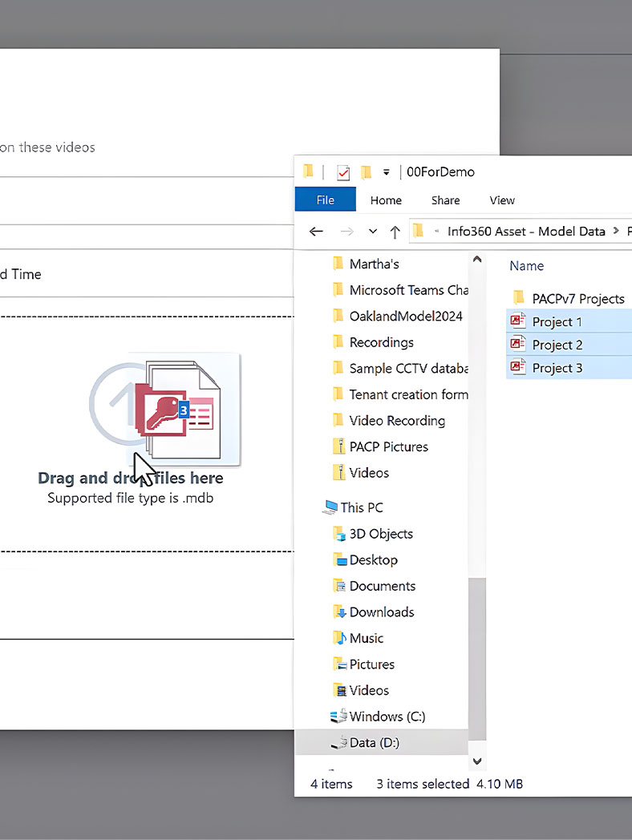Image resolution: width=632 pixels, height=840 pixels.
Task: Select Music under This PC
Action: [x=366, y=638]
